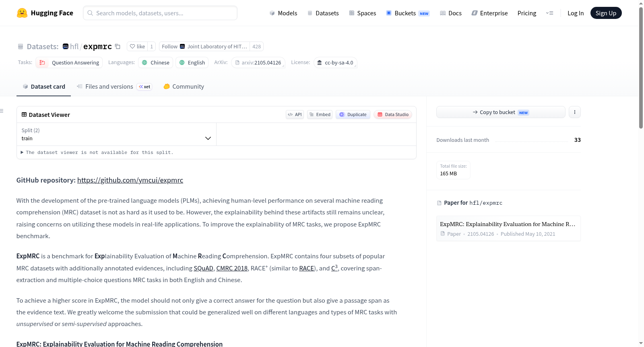
Task: Open the Docs page
Action: pos(450,13)
